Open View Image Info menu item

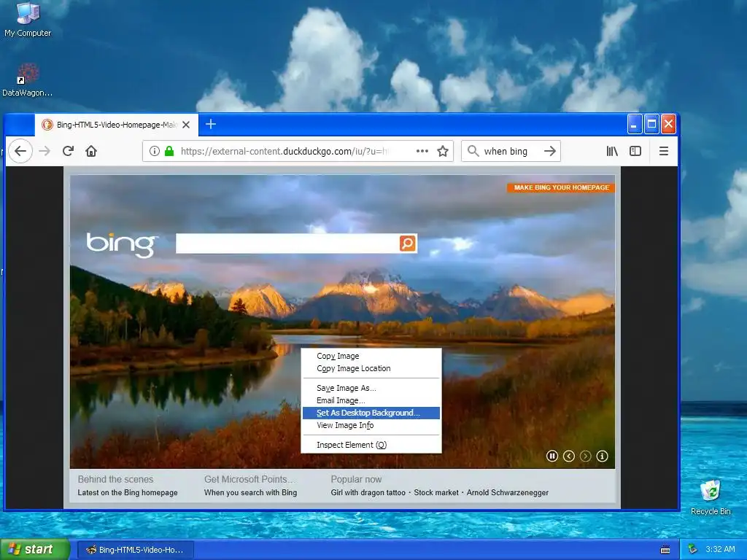(x=371, y=425)
